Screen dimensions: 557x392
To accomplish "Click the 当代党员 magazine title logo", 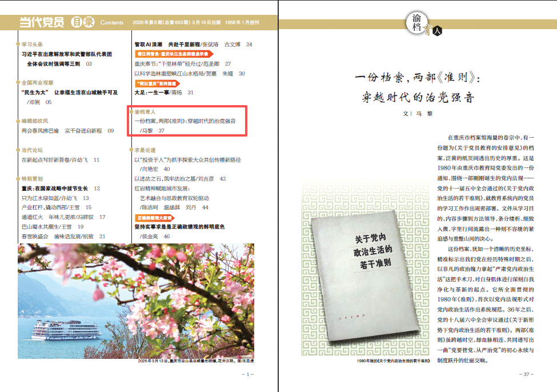I will pyautogui.click(x=42, y=22).
